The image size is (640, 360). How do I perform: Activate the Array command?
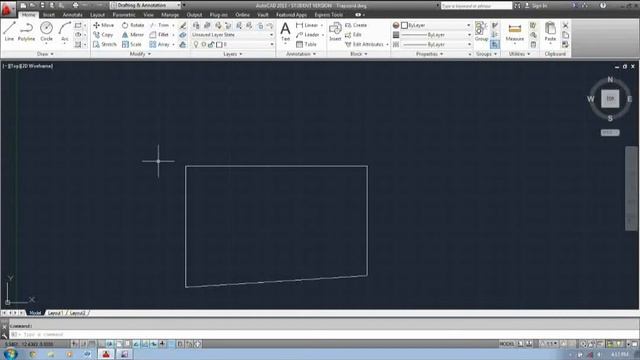tap(160, 44)
